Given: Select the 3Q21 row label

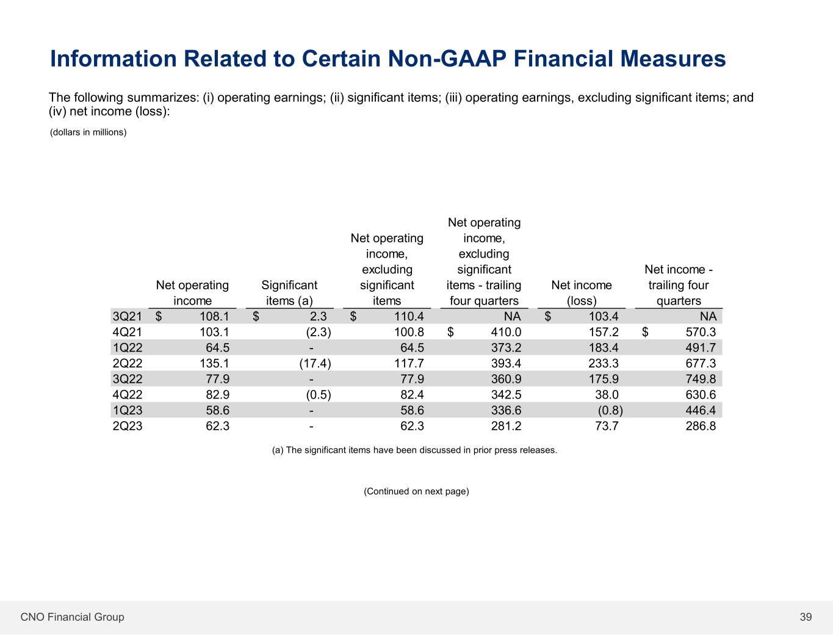Looking at the screenshot, I should 128,316.
